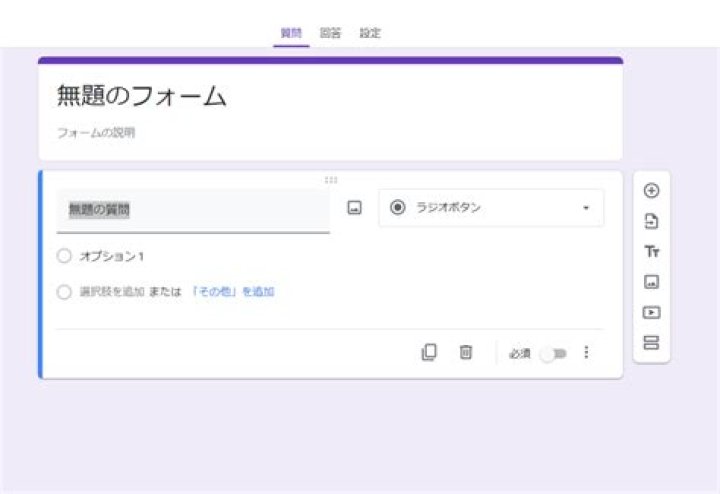Select the オプション 1 radio button

64,256
